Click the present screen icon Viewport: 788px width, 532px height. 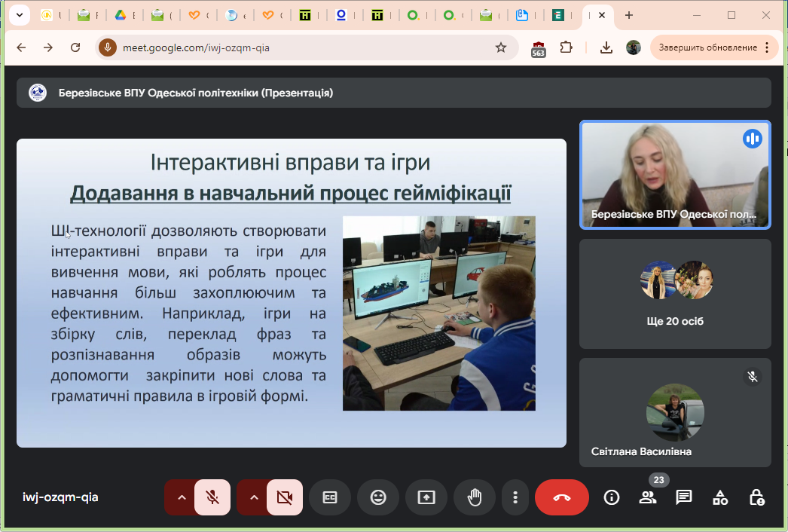tap(426, 497)
